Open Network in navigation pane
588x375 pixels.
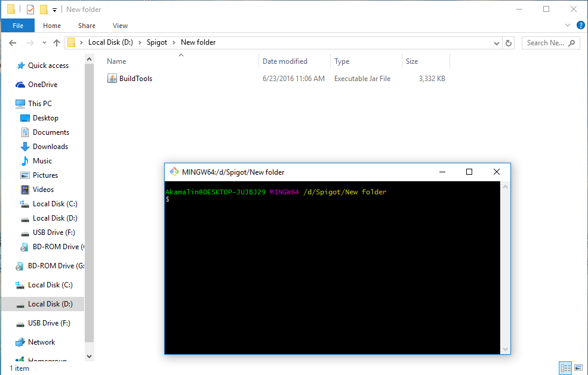[42, 342]
